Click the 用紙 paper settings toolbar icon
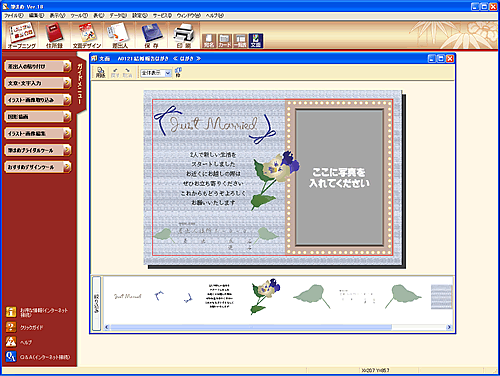Image resolution: width=500 pixels, height=376 pixels. coord(101,72)
